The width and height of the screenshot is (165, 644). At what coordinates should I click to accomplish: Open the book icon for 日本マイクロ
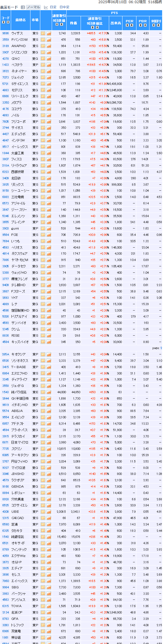[43, 442]
